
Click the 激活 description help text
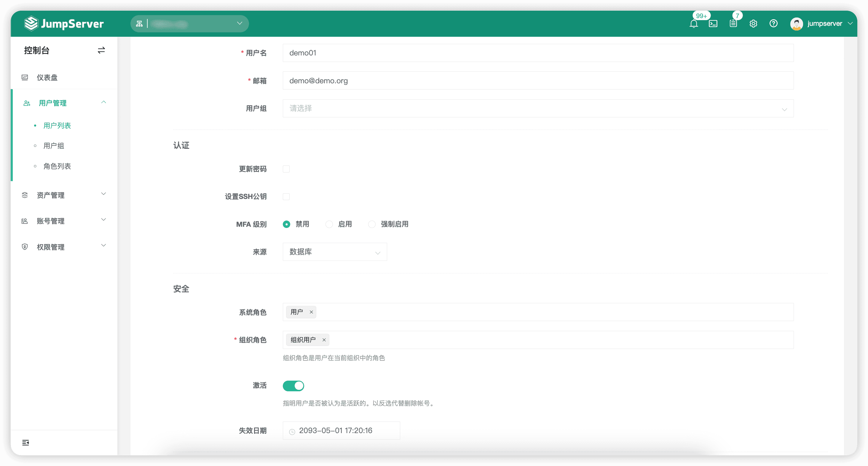coord(359,403)
